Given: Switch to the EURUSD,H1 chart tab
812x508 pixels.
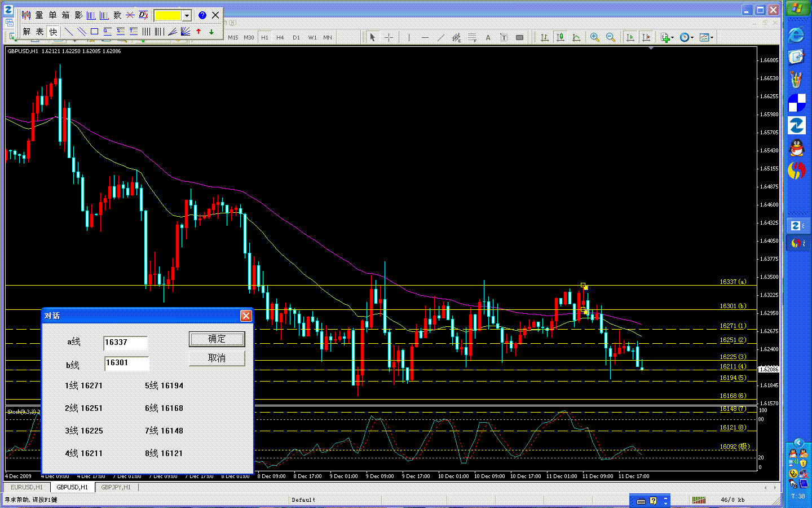Looking at the screenshot, I should point(27,487).
